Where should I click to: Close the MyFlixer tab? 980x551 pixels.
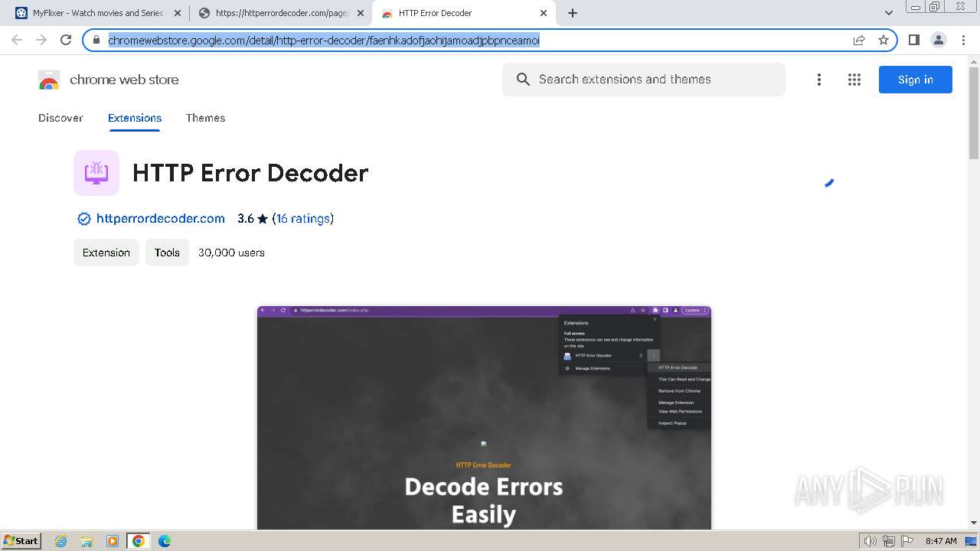[x=177, y=13]
